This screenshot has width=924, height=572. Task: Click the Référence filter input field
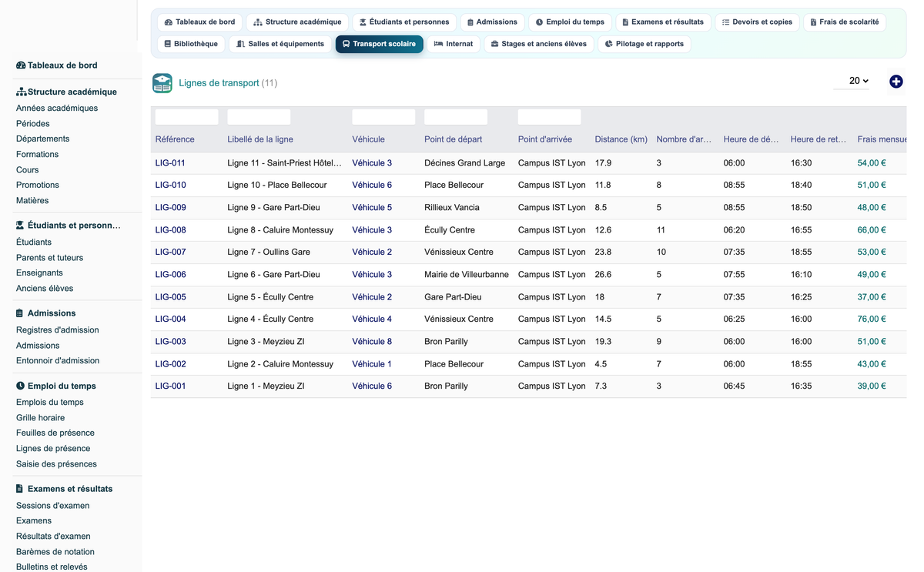(186, 117)
